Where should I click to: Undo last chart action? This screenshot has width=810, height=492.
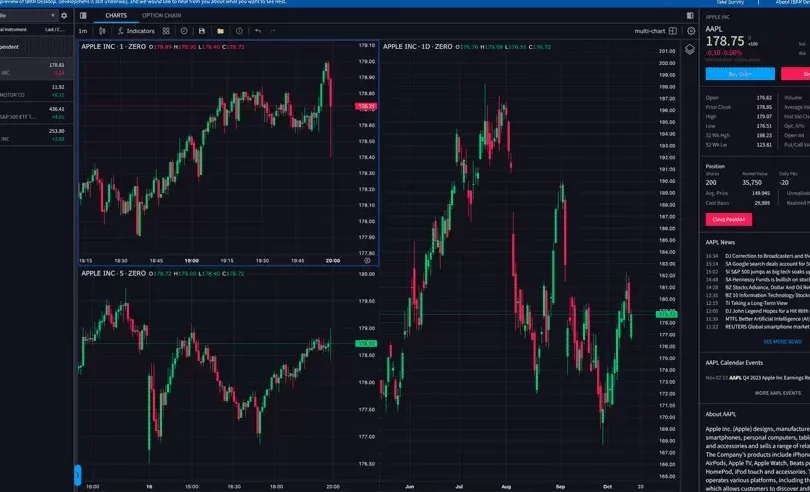(258, 31)
